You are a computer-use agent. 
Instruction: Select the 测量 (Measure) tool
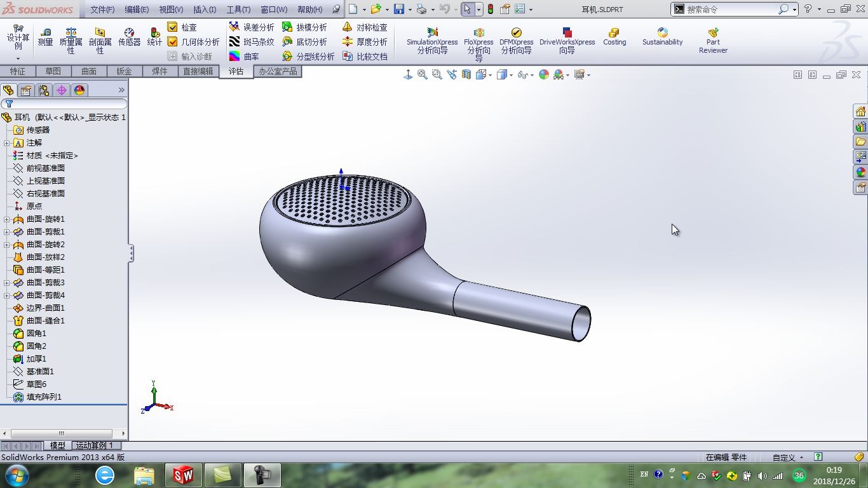pyautogui.click(x=45, y=36)
